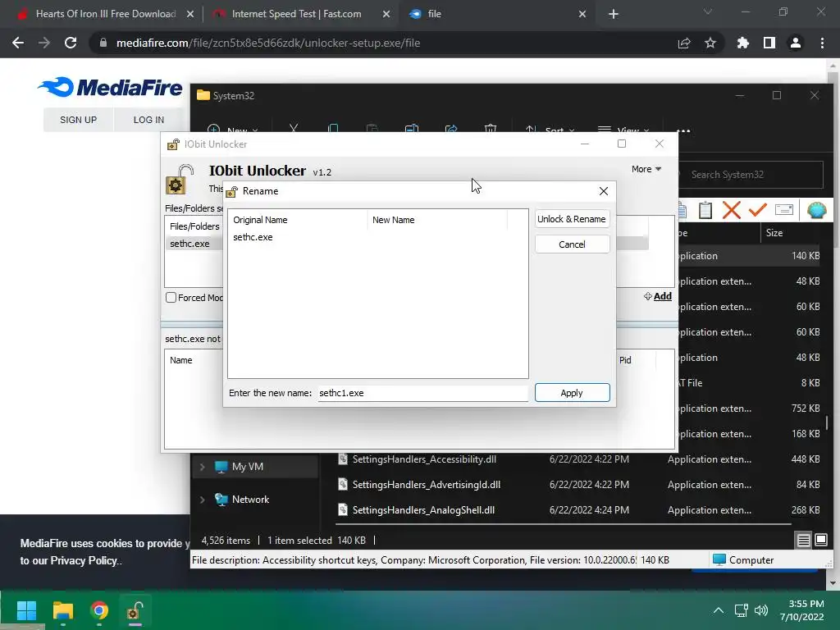Viewport: 840px width, 630px height.
Task: Click the Copy icon in Explorer toolbar
Action: click(333, 129)
